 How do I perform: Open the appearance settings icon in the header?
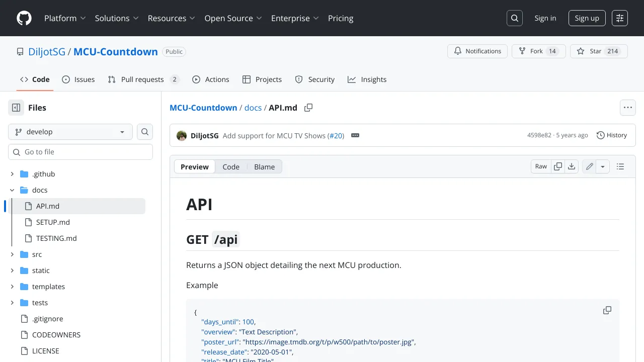point(620,18)
